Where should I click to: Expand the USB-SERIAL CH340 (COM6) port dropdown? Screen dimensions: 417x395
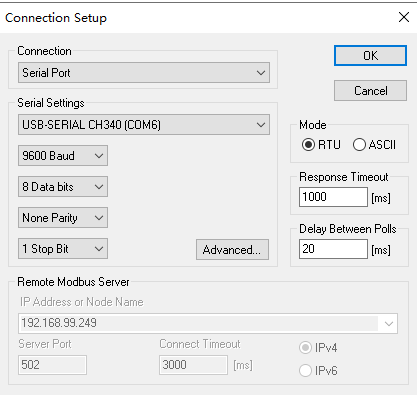point(144,125)
